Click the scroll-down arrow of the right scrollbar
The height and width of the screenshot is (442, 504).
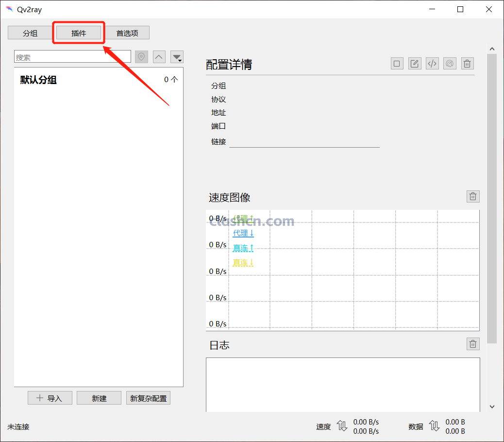tap(492, 407)
